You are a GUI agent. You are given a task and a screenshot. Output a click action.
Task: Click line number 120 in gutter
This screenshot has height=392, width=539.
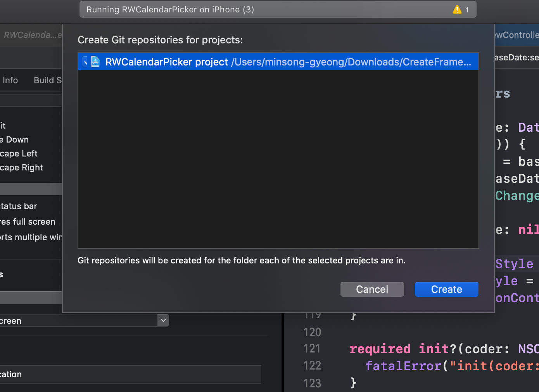click(312, 332)
